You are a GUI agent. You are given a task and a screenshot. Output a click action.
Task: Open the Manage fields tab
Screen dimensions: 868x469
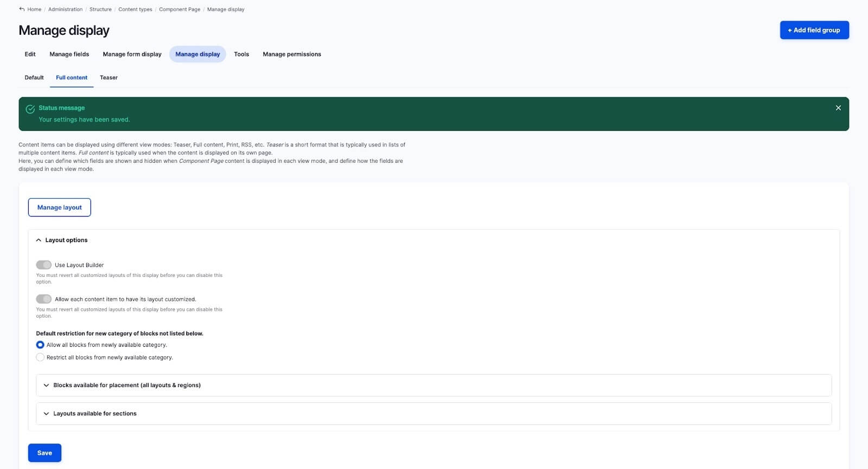(69, 54)
